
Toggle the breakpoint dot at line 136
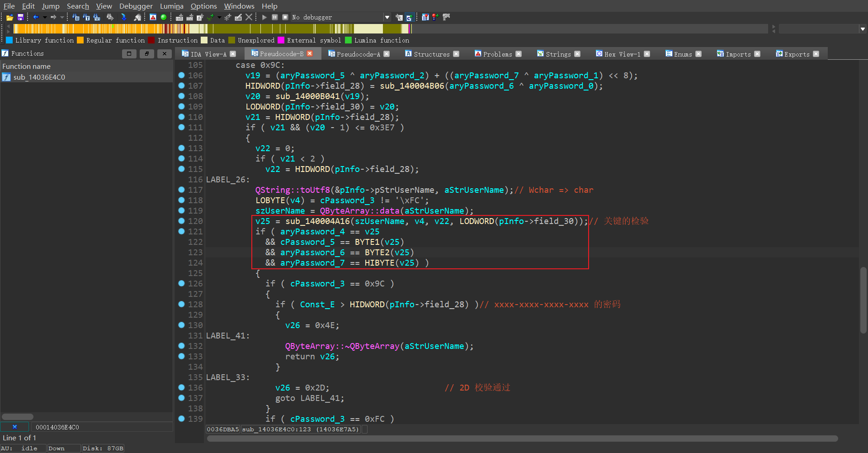coord(181,387)
